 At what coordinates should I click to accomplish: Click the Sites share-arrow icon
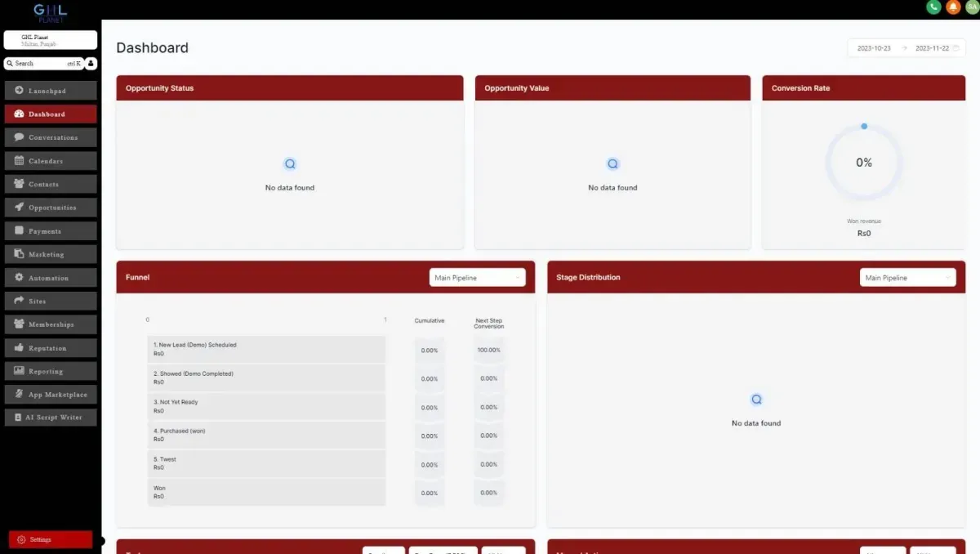[19, 301]
